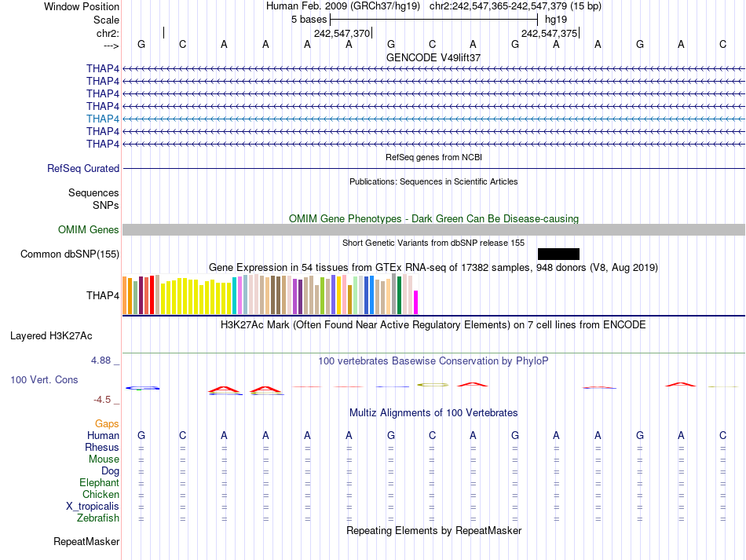Open the H3K27Ac Mark track title
The height and width of the screenshot is (560, 746).
433,325
